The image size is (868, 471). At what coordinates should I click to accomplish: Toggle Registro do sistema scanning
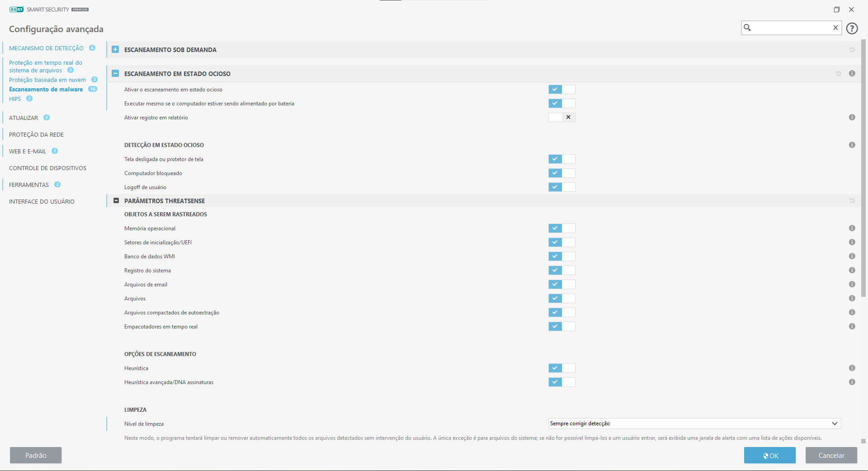[x=561, y=270]
